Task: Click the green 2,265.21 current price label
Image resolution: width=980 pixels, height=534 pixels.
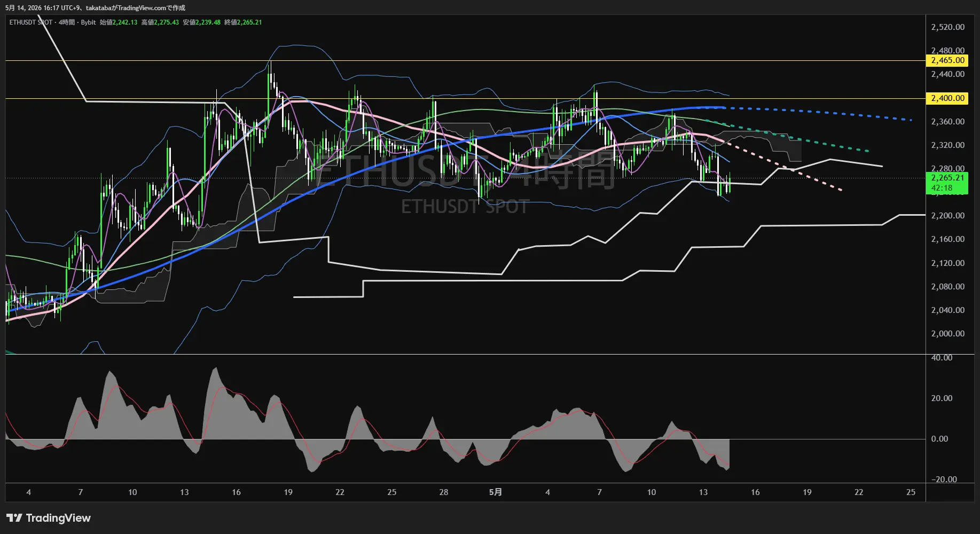Action: [947, 178]
